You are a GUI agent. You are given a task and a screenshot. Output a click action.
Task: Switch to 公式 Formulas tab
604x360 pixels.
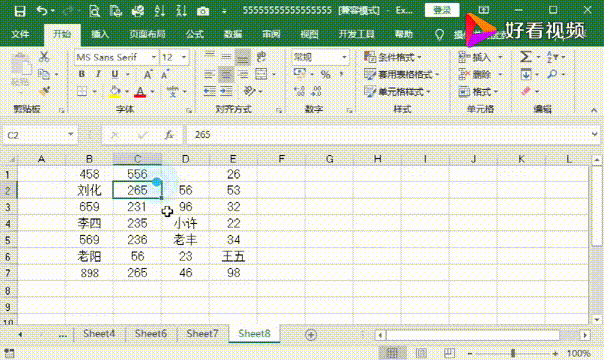coord(195,34)
